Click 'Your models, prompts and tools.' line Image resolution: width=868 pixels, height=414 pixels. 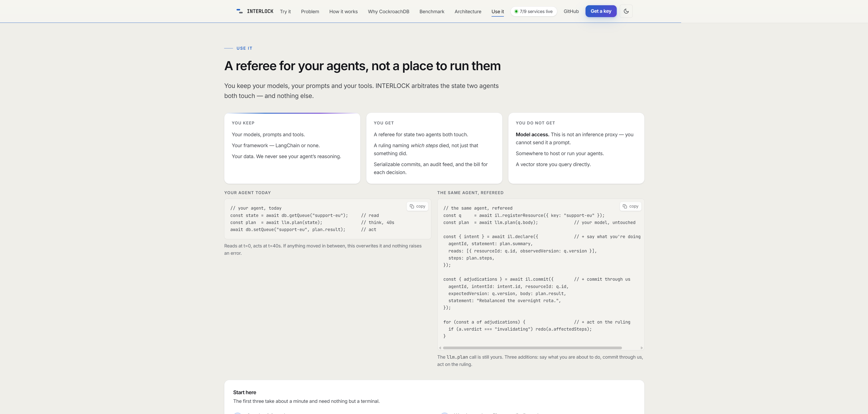(x=268, y=134)
